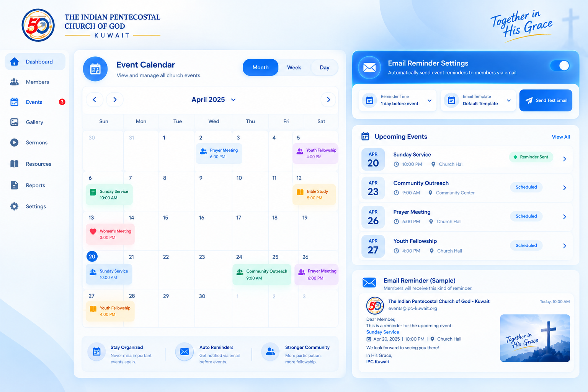Select the highlighted date 20 in calendar

(92, 256)
